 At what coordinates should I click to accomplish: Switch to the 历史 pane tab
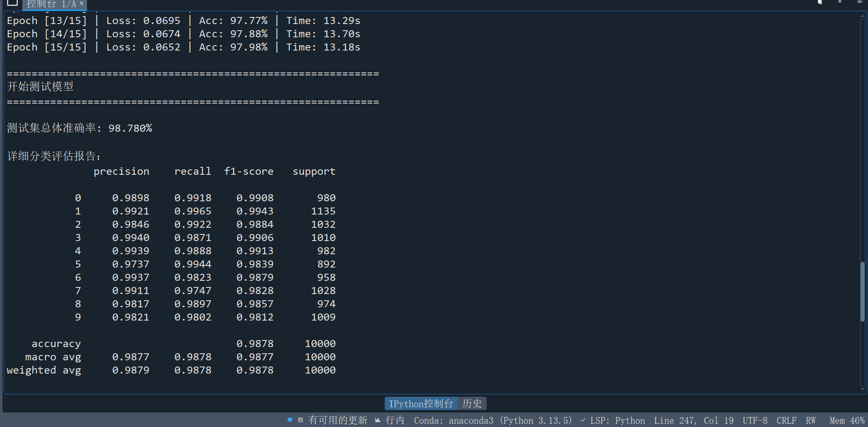(x=472, y=403)
